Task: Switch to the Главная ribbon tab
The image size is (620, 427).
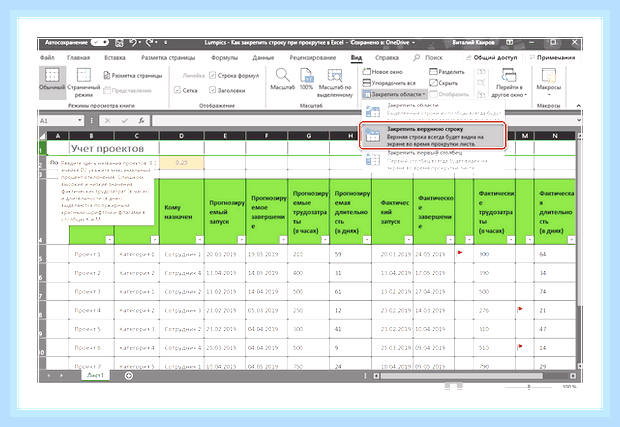Action: click(78, 58)
